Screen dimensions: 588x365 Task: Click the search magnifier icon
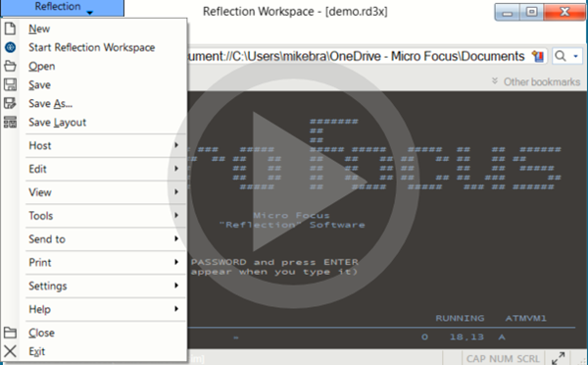tap(561, 56)
